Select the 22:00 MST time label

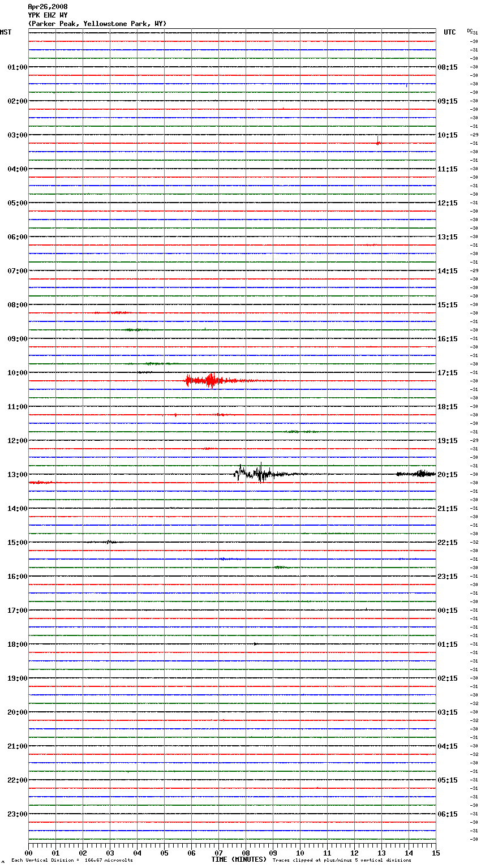tap(18, 780)
